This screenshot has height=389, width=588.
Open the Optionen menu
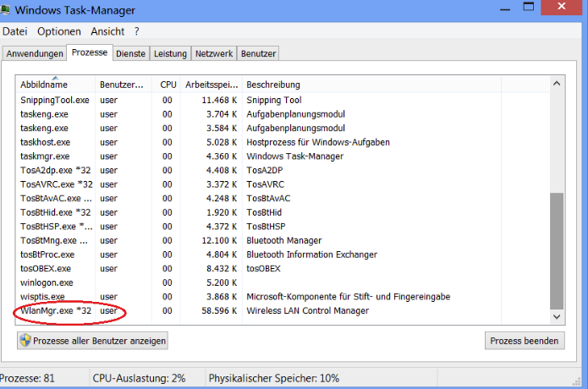click(x=59, y=31)
